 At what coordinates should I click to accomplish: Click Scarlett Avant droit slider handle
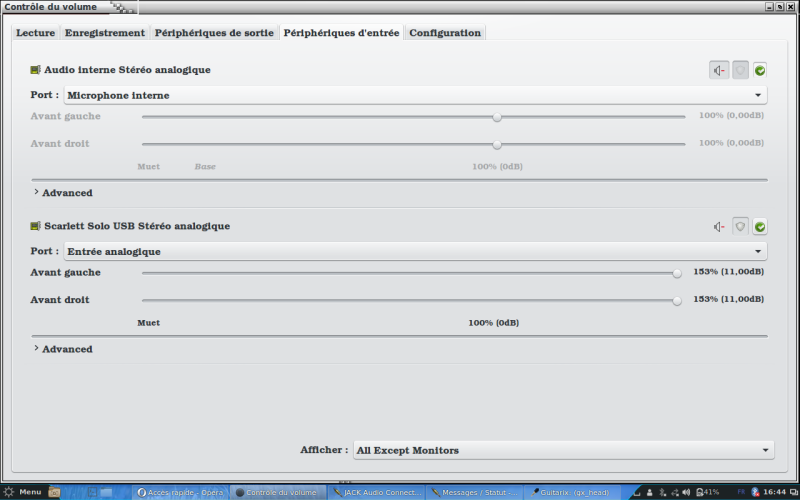tap(677, 301)
